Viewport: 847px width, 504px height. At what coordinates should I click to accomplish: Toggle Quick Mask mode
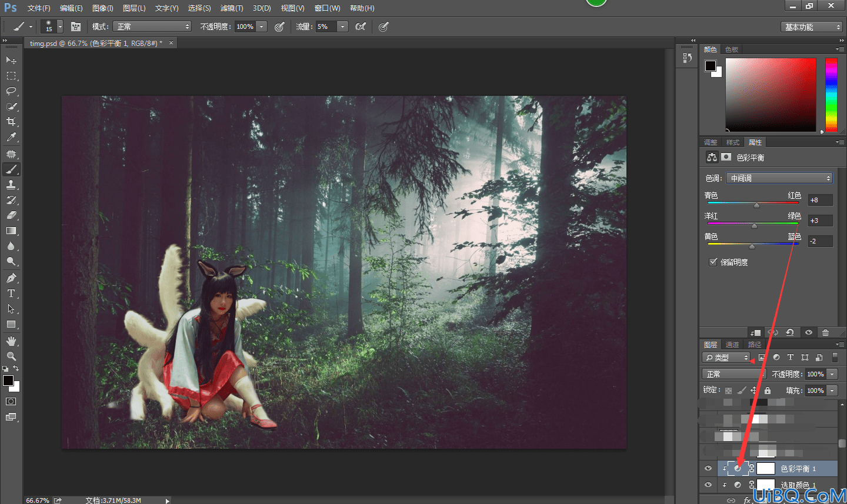[11, 402]
